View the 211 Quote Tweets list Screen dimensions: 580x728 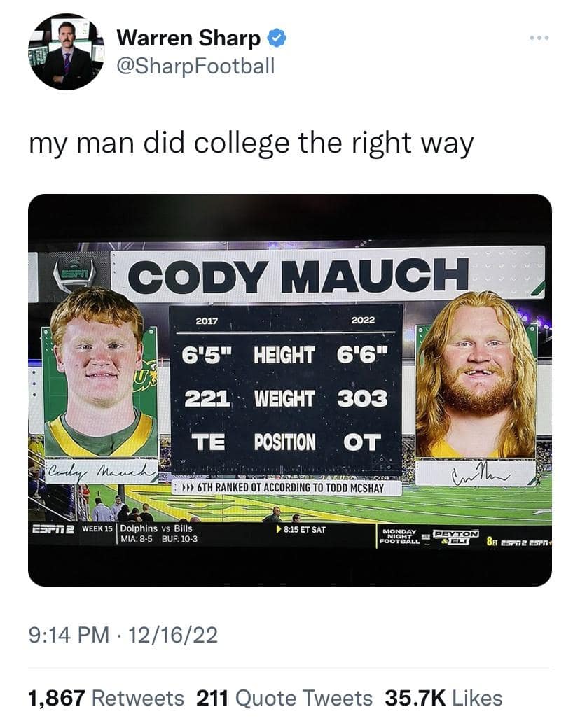(x=284, y=698)
